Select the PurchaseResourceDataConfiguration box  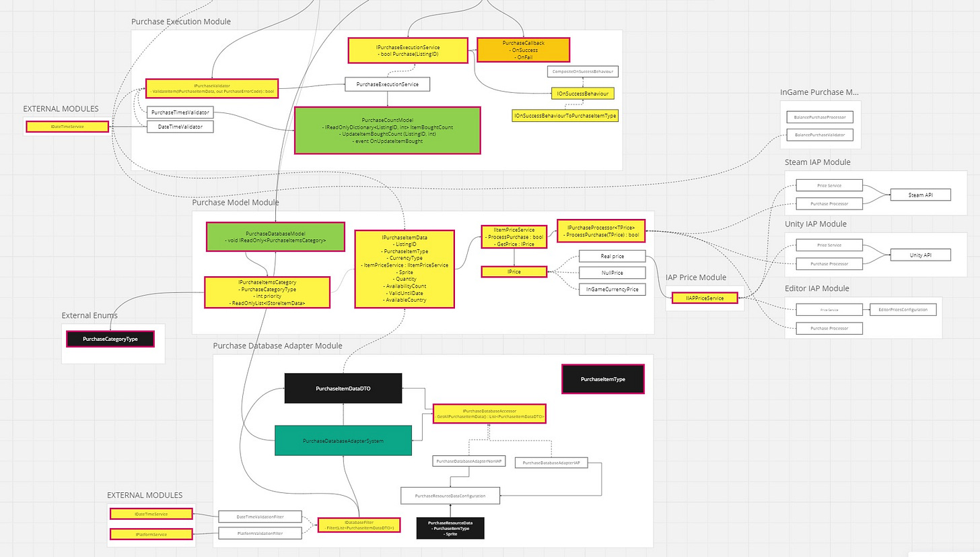(451, 496)
